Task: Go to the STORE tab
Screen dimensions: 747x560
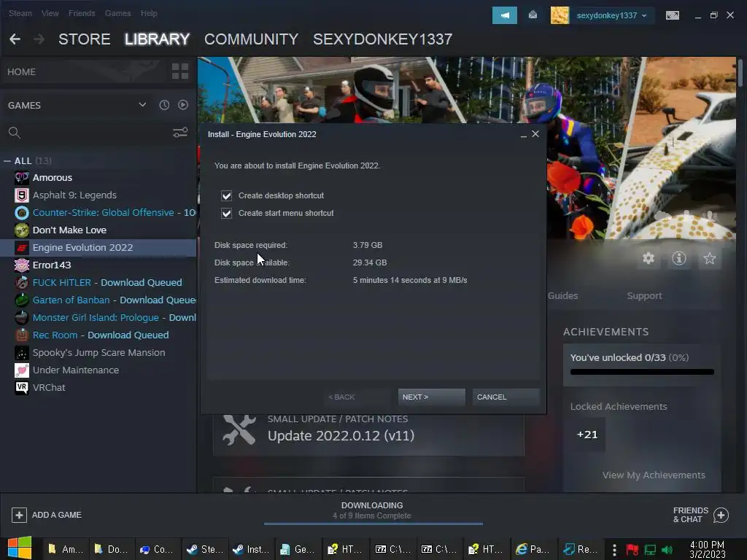Action: pos(85,39)
